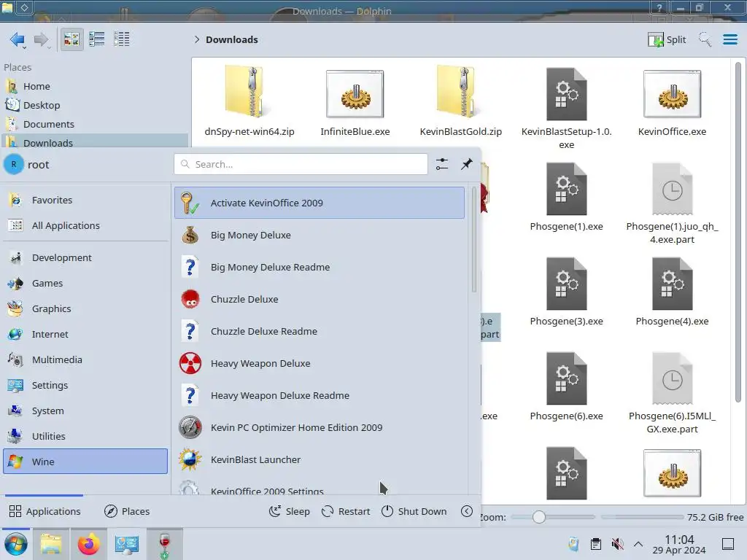Select Multimedia category
The width and height of the screenshot is (747, 560).
tap(85, 359)
